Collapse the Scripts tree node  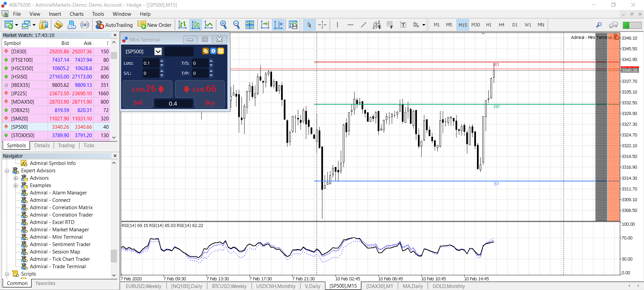pos(7,274)
